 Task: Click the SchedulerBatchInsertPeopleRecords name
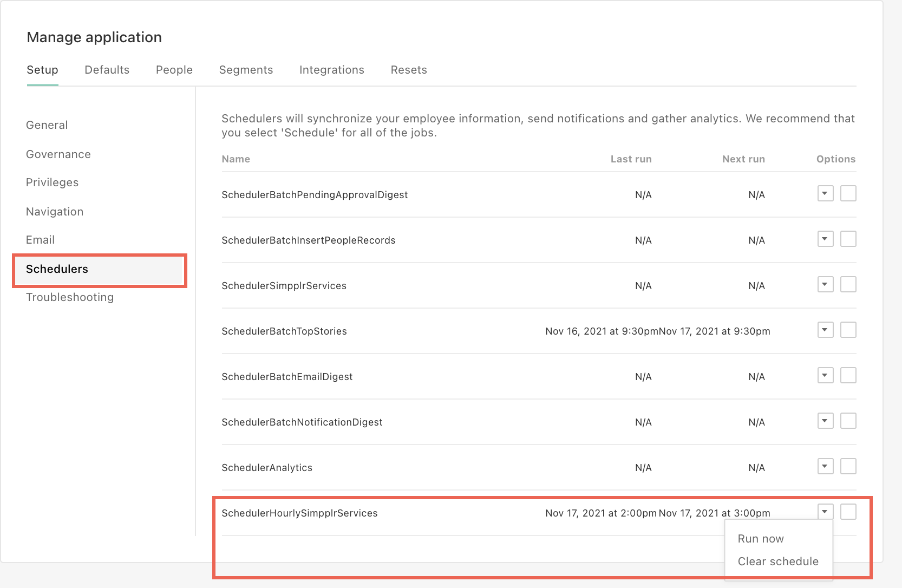click(x=309, y=240)
